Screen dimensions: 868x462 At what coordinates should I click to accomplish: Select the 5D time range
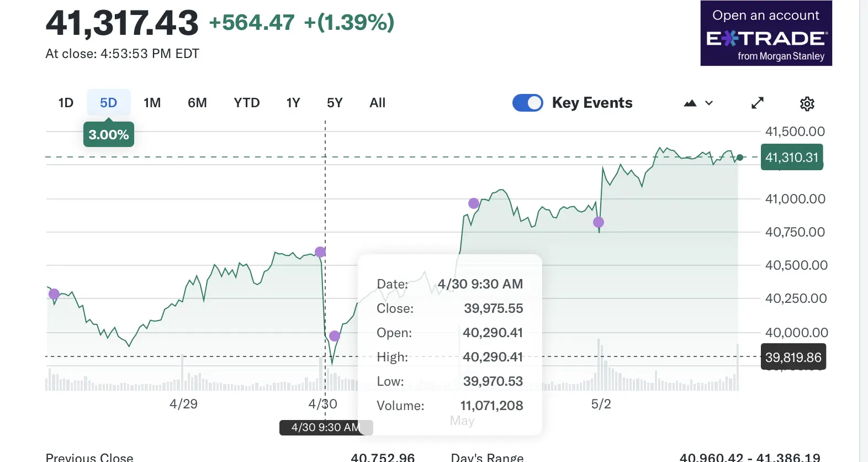click(x=108, y=103)
